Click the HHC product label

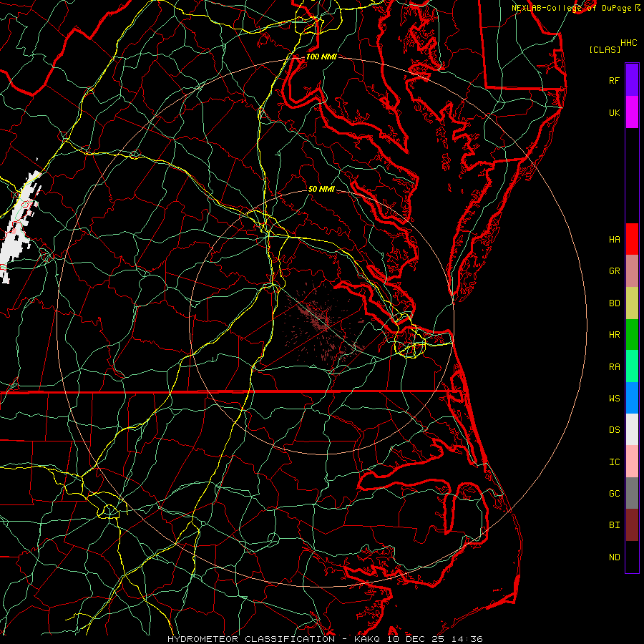point(628,43)
